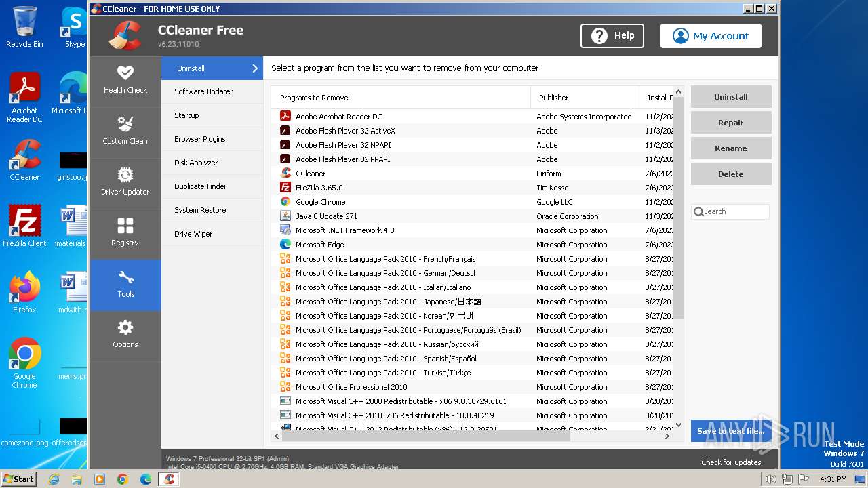Select the Tools section
Viewport: 868px width, 488px height.
pos(125,285)
